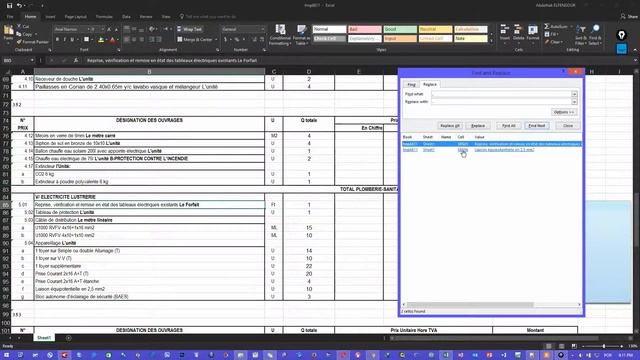Image resolution: width=640 pixels, height=360 pixels.
Task: Click the Find Next button
Action: [x=537, y=126]
